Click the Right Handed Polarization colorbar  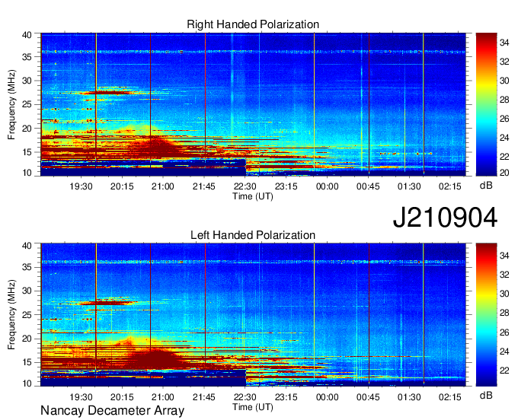click(486, 104)
